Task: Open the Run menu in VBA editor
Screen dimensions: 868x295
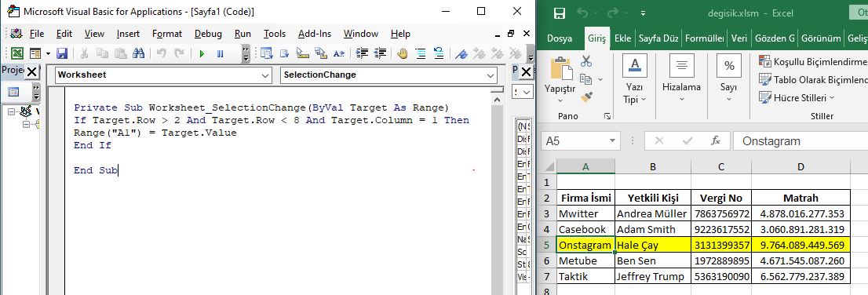Action: (243, 34)
